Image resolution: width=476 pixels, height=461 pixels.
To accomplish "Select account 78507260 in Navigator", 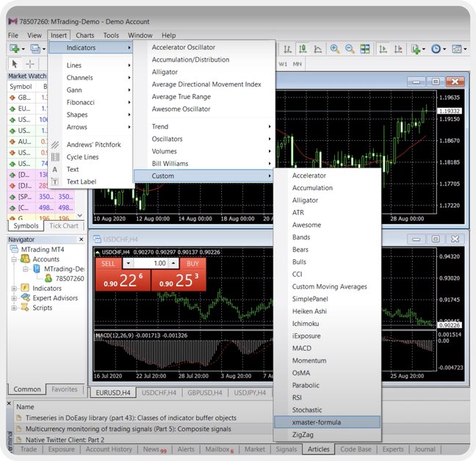I will pos(70,278).
